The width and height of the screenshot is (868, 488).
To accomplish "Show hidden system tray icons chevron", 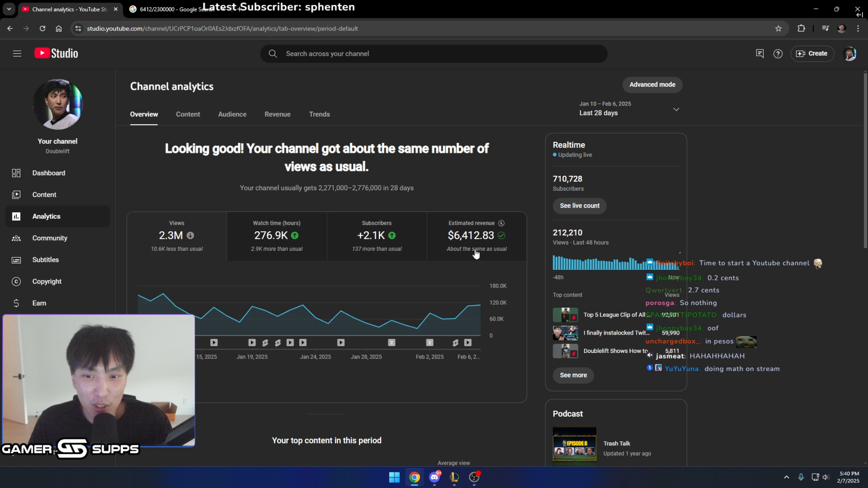I will pos(786,477).
